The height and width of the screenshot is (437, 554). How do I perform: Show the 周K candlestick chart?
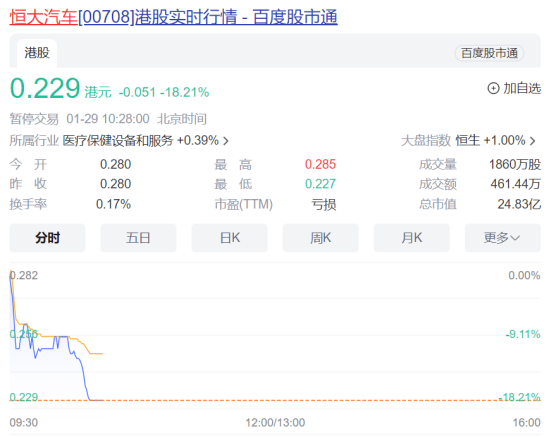[320, 238]
